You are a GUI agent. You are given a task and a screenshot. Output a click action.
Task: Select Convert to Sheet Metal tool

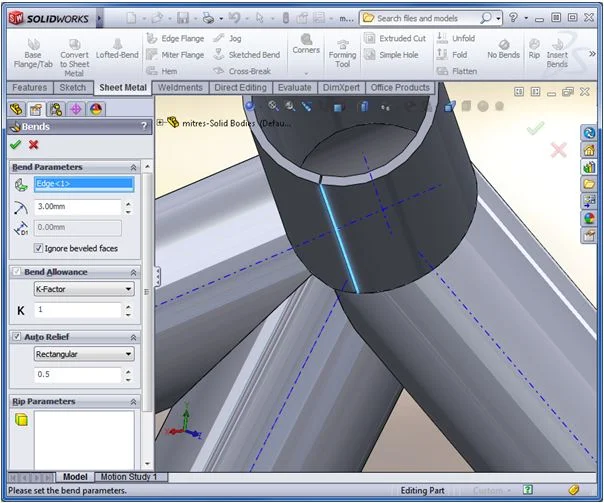tap(74, 55)
